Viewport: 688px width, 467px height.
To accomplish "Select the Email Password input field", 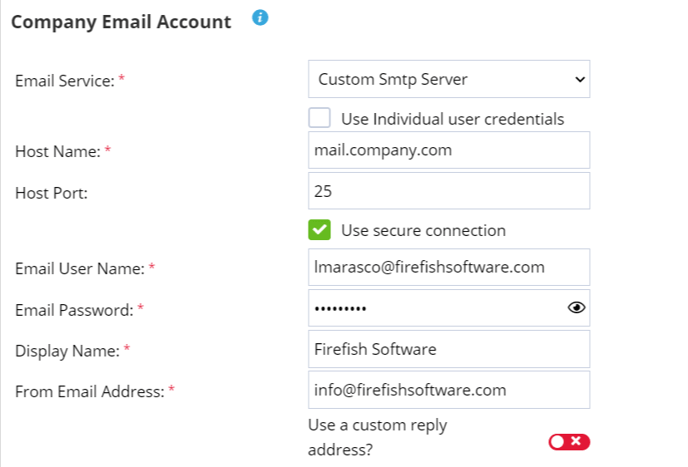I will pyautogui.click(x=435, y=308).
